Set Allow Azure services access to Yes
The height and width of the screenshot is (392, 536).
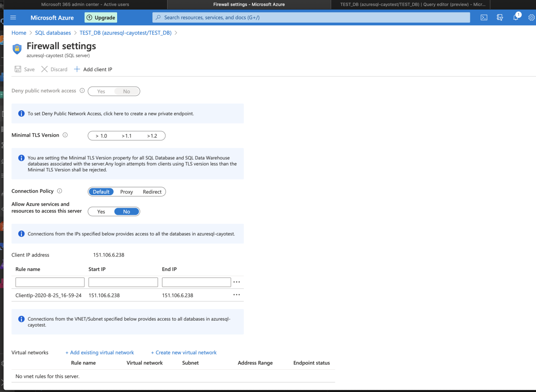coord(101,212)
